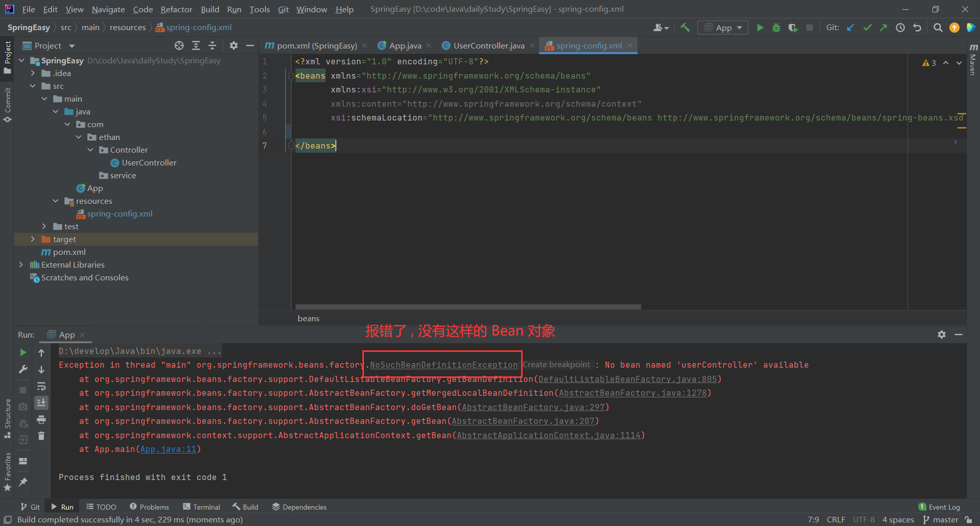This screenshot has width=980, height=526.
Task: Open the Refactor menu
Action: [176, 9]
